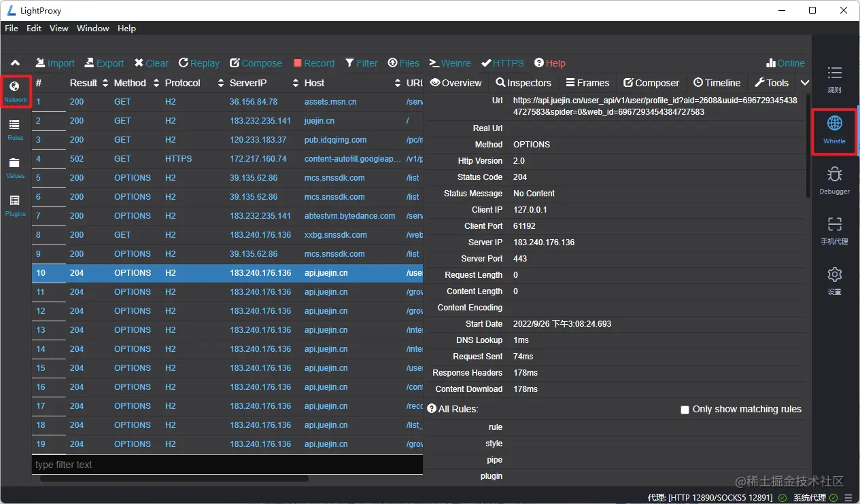Click the Export toolbar button
Screen dimensions: 860x504
pyautogui.click(x=104, y=63)
